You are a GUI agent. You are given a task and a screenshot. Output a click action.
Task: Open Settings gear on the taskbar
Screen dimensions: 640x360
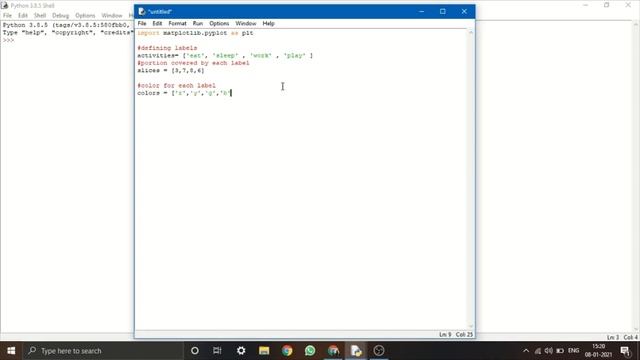[241, 351]
